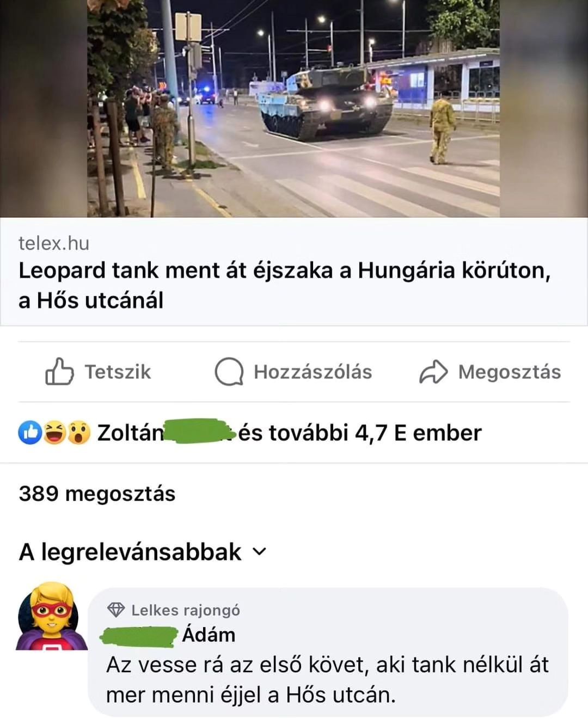Expand the A legrelevánsabbak chevron
This screenshot has width=588, height=719.
(260, 552)
